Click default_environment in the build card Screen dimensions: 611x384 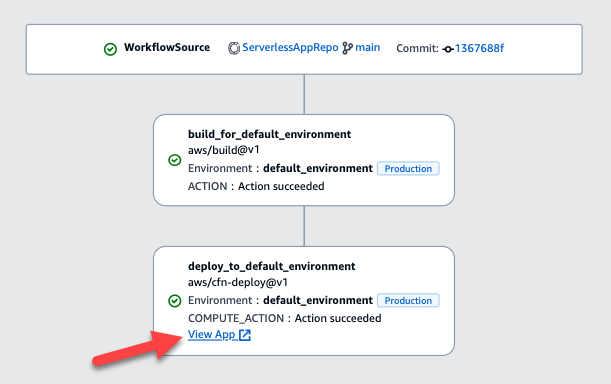(x=318, y=168)
